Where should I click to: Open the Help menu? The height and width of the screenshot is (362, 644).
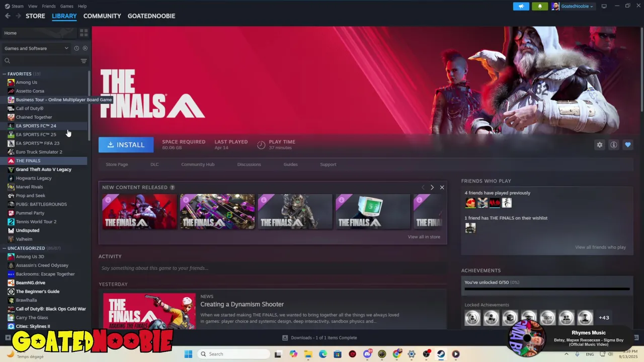pos(83,6)
